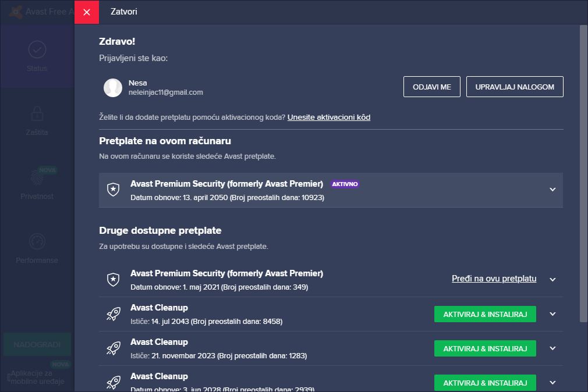Click the red X close icon

(87, 12)
